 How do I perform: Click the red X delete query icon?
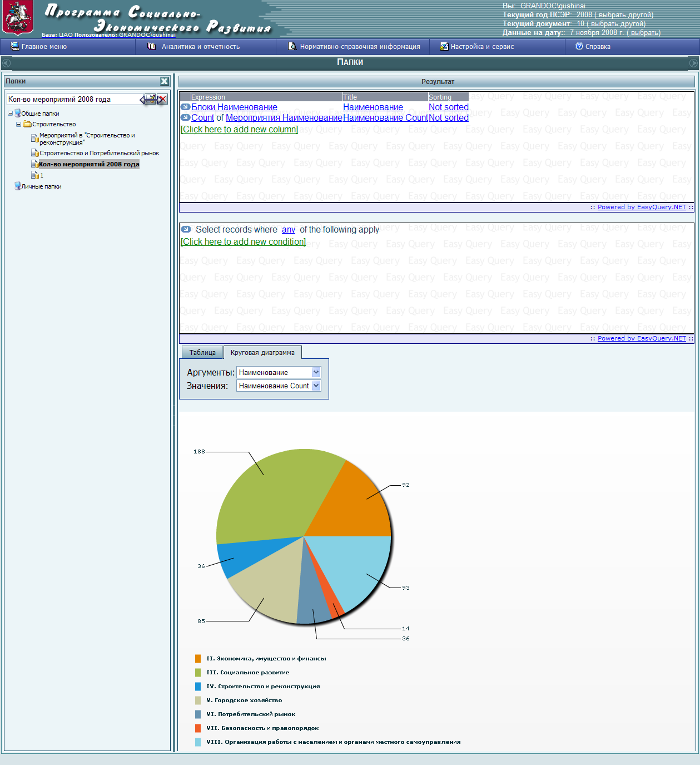pos(162,99)
